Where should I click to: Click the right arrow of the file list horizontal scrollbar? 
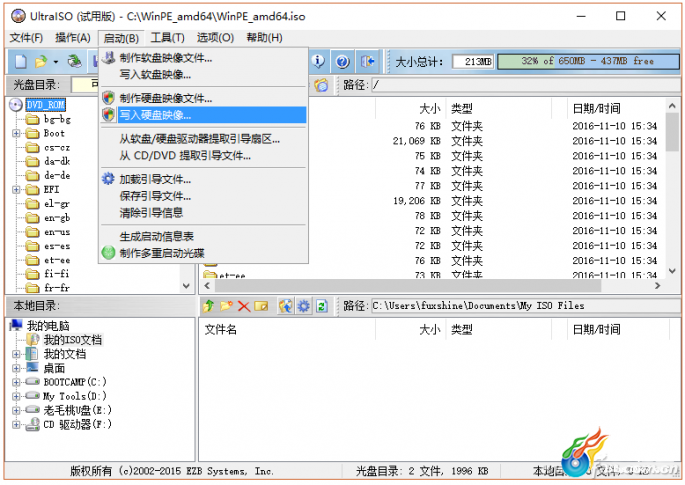click(x=657, y=286)
